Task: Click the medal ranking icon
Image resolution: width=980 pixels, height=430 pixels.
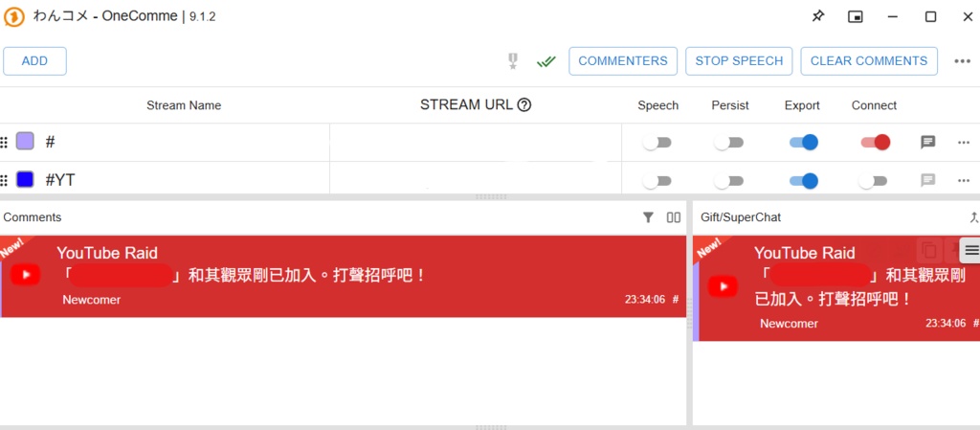Action: [x=513, y=61]
